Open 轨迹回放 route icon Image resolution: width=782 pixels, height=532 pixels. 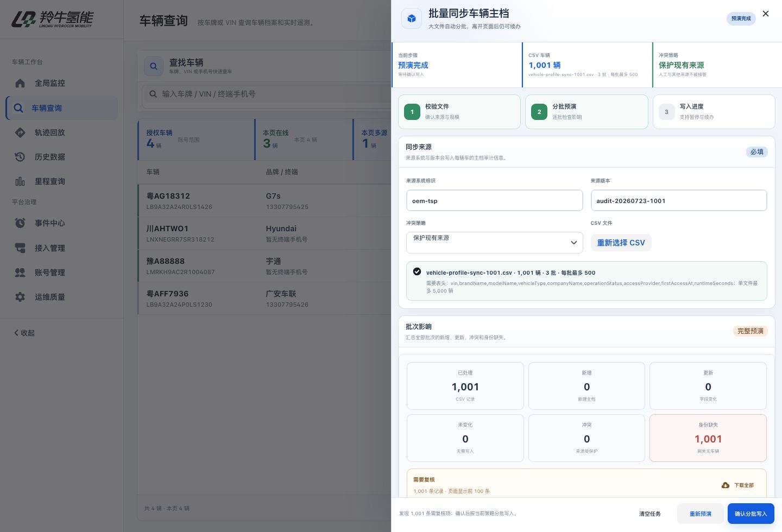(20, 132)
